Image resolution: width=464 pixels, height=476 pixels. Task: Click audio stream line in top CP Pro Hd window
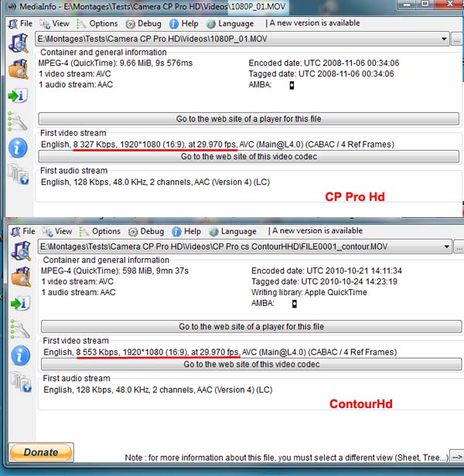point(155,182)
